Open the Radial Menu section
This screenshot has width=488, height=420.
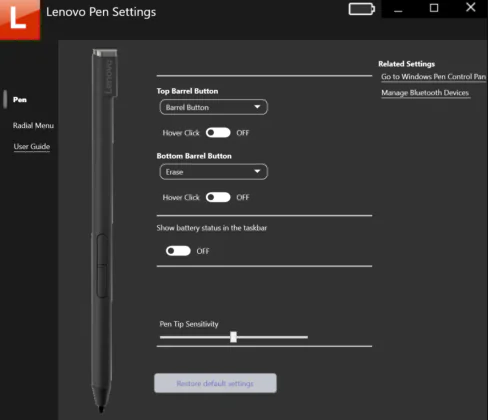click(x=33, y=126)
